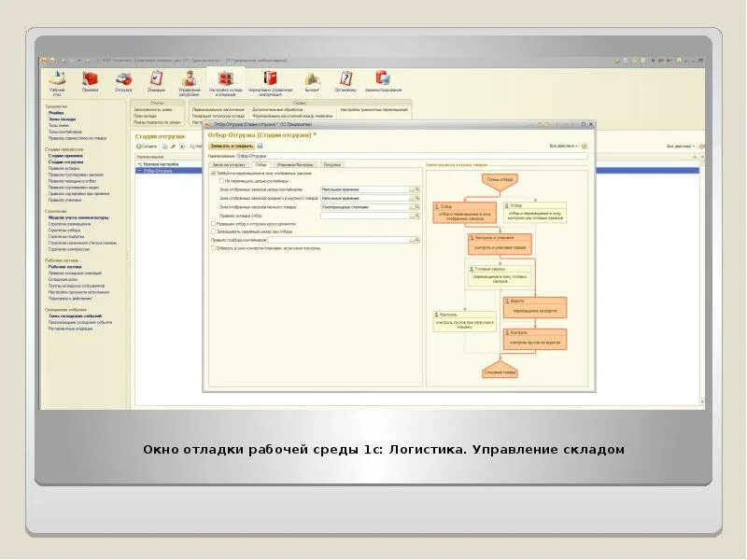The image size is (747, 560).
Task: Select the Планы отбора start block in diagram
Action: (x=500, y=182)
